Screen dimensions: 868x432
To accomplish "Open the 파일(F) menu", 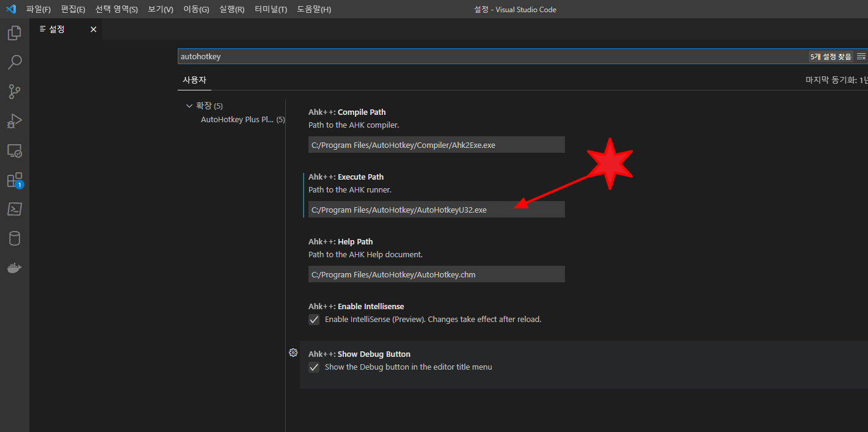I will click(38, 10).
